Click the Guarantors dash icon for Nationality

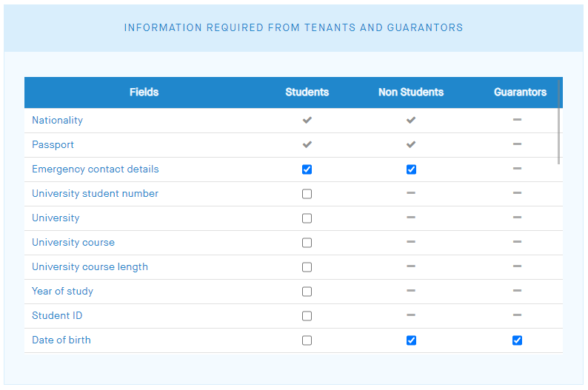click(517, 120)
